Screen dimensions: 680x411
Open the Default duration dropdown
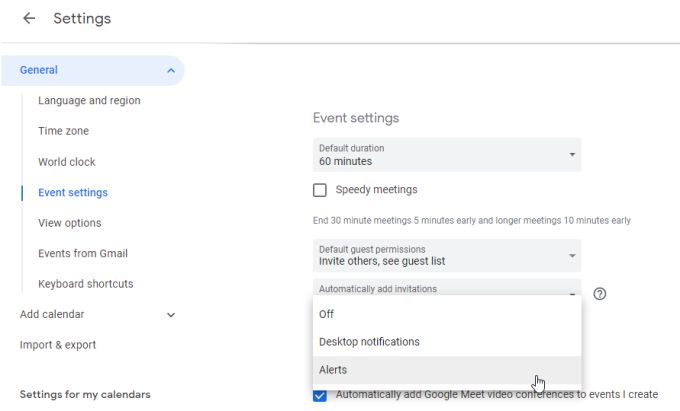pyautogui.click(x=446, y=155)
